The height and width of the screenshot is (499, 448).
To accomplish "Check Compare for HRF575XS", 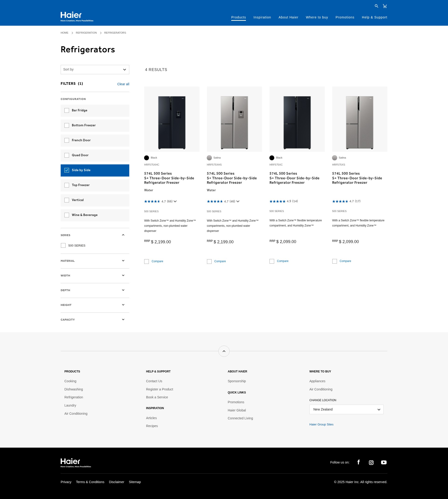I will [x=335, y=261].
